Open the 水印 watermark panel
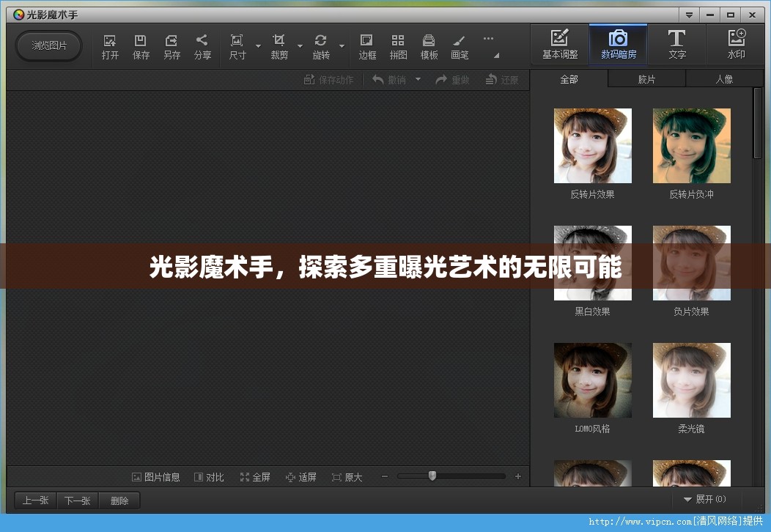The width and height of the screenshot is (771, 532). pos(736,44)
